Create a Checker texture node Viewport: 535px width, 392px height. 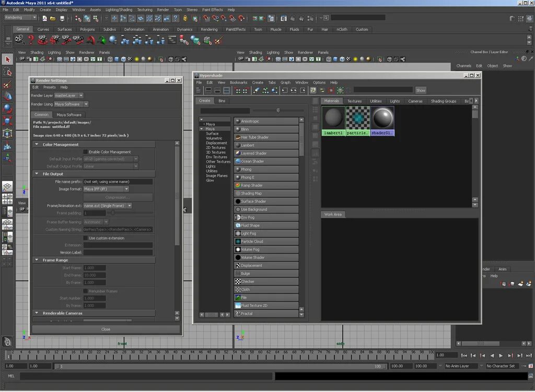coord(266,281)
